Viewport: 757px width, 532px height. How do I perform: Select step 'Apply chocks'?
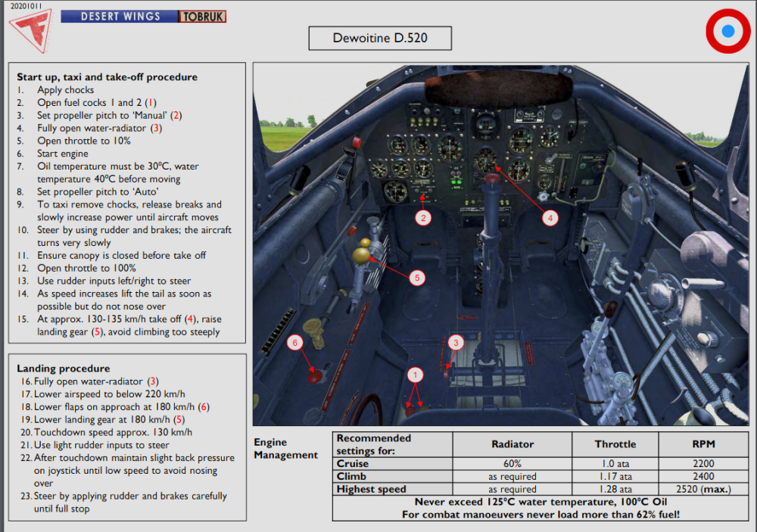(66, 90)
